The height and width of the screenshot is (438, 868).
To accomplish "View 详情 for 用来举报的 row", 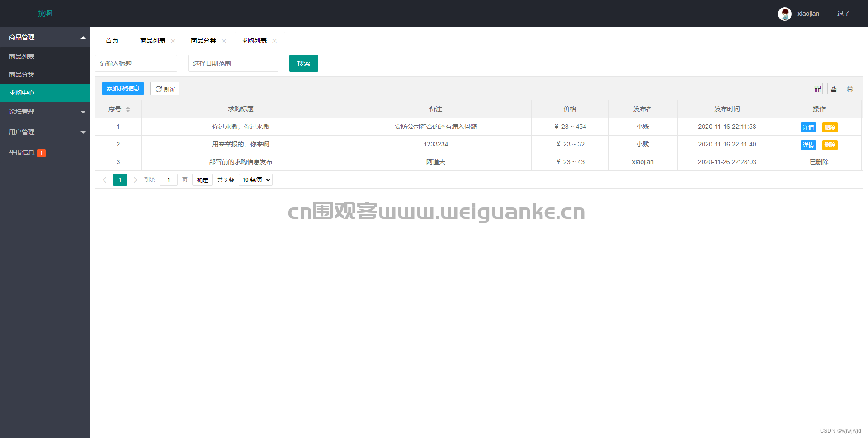I will (808, 145).
